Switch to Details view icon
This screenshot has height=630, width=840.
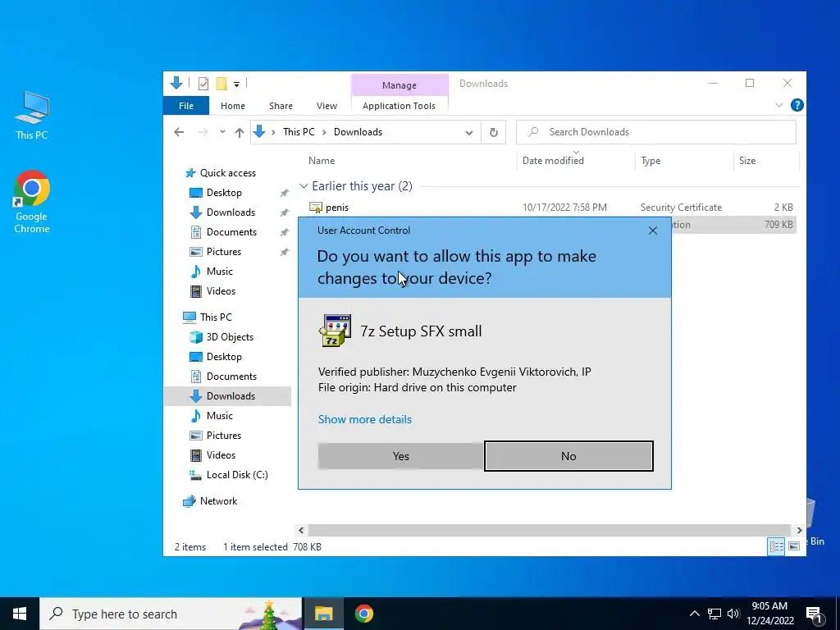pyautogui.click(x=776, y=546)
